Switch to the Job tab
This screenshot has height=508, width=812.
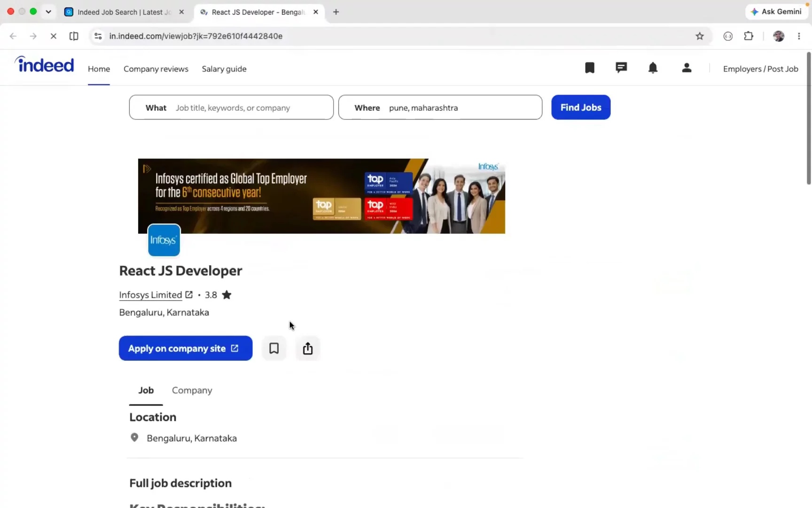click(x=146, y=390)
